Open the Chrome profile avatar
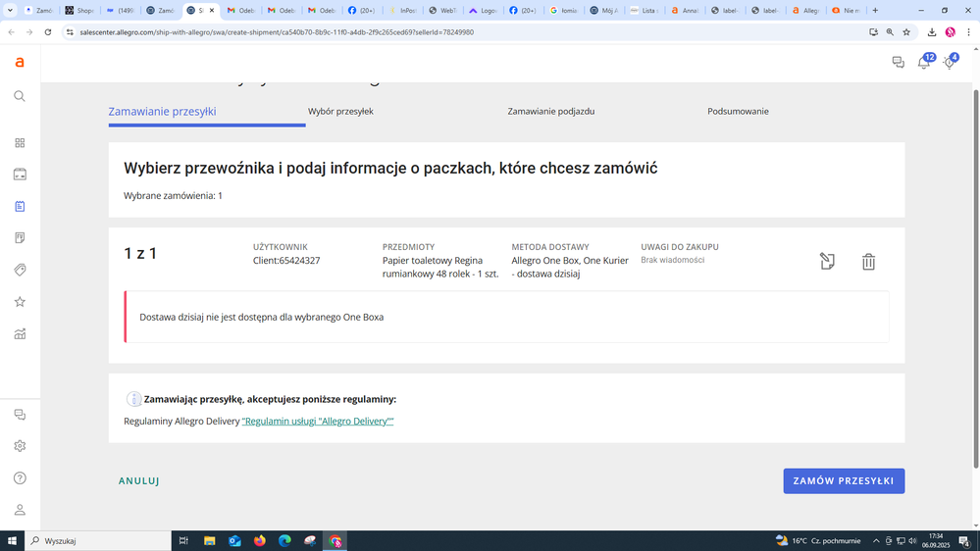Image resolution: width=980 pixels, height=551 pixels. (x=950, y=31)
